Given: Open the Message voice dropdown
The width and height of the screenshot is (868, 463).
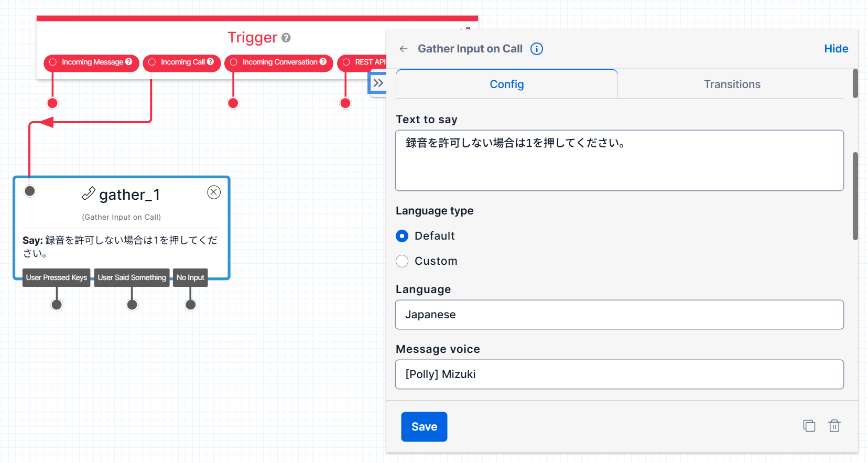Looking at the screenshot, I should click(x=619, y=374).
